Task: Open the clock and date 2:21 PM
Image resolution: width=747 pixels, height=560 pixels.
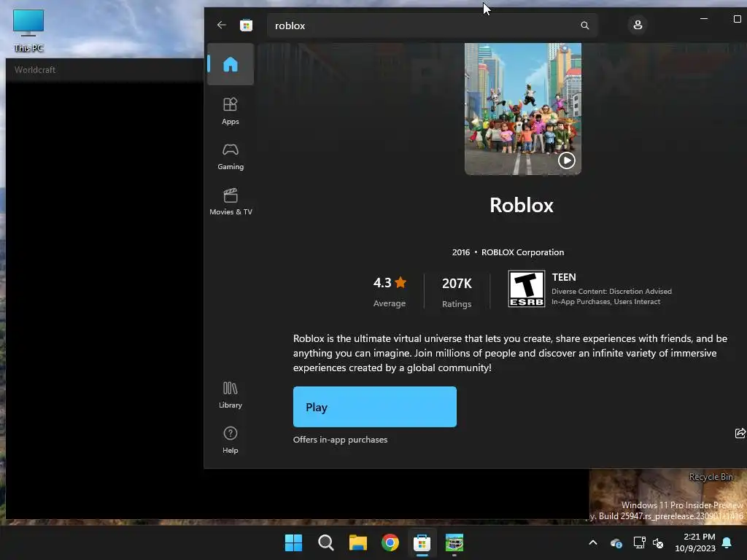Action: 695,542
